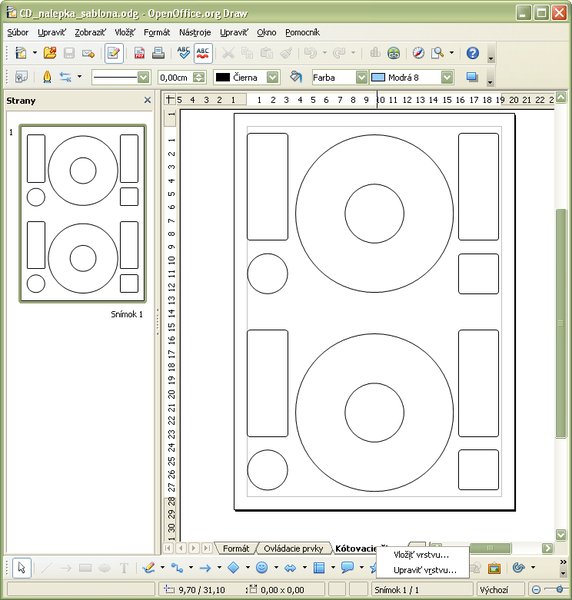Toggle the Edit File mode button
Screen dimensions: 572x600
[114, 53]
